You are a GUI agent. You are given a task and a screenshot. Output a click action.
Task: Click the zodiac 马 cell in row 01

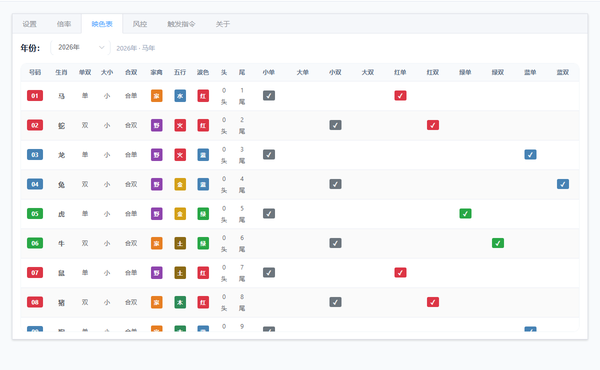click(x=61, y=96)
